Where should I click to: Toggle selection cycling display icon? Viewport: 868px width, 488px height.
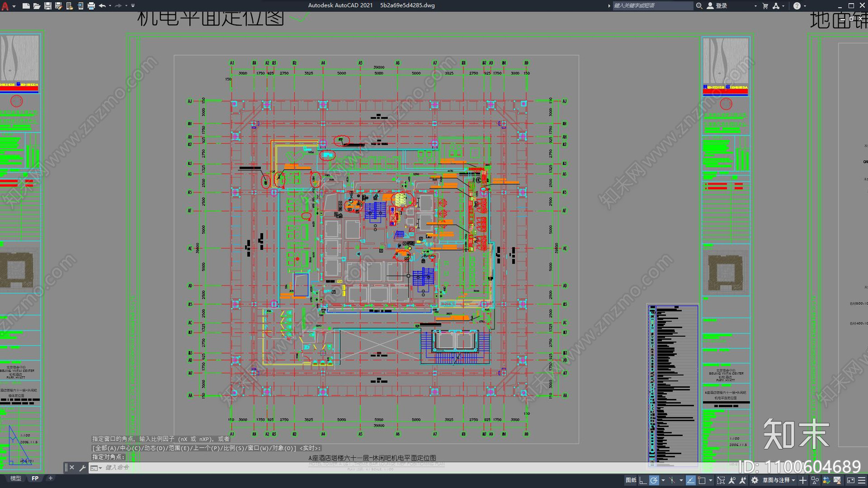tap(721, 480)
